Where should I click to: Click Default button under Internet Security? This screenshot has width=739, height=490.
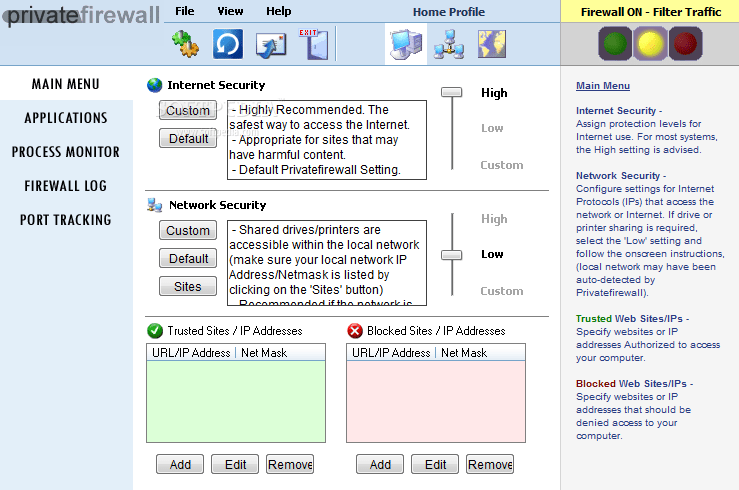click(x=188, y=138)
